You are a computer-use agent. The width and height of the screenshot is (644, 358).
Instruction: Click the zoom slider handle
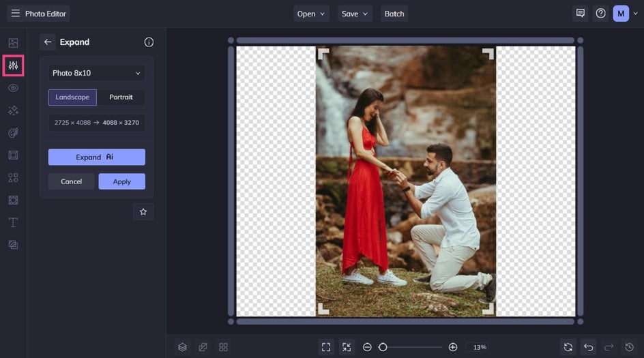point(383,347)
